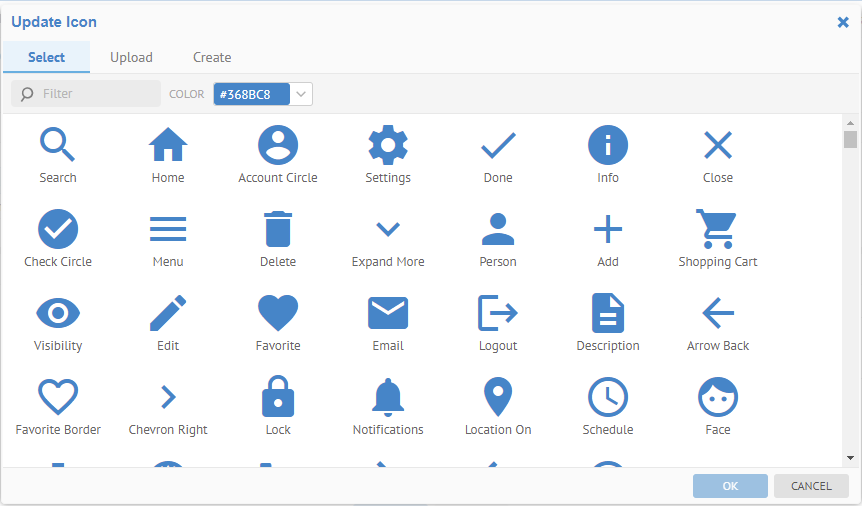Click the #368BC8 color value field
The image size is (862, 506).
click(x=251, y=94)
